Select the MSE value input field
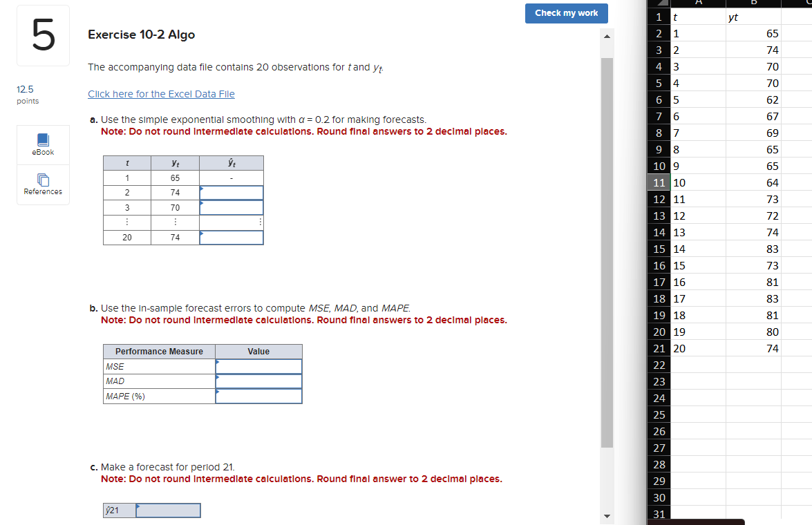 click(258, 365)
